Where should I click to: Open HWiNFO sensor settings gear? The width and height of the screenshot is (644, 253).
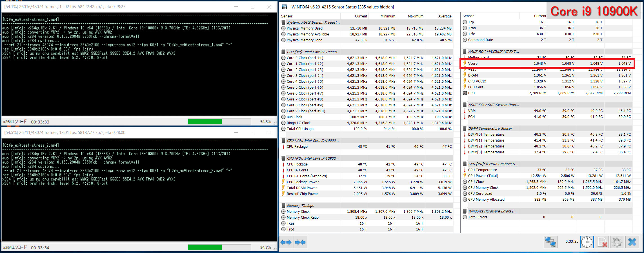point(617,242)
